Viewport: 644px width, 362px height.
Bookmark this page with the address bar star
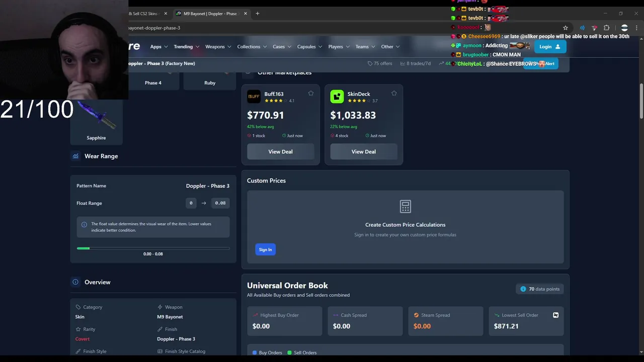[x=566, y=28]
